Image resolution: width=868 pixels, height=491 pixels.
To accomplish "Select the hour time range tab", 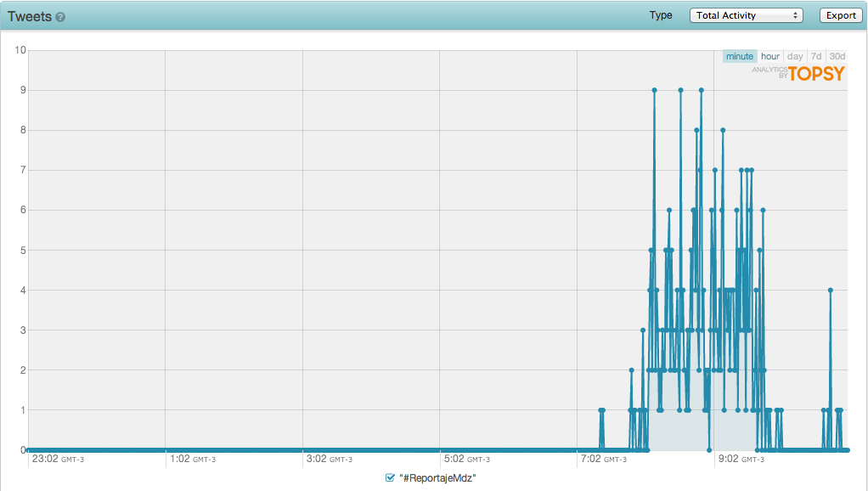I will 769,56.
